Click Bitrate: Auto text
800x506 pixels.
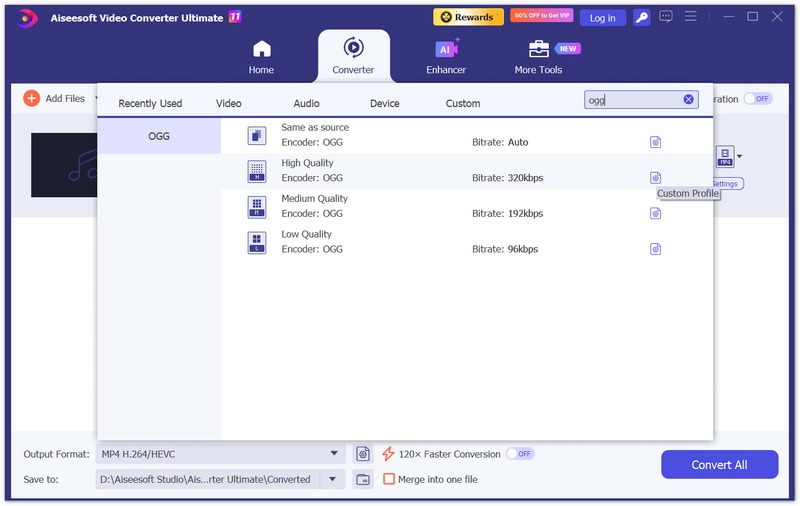pos(500,142)
